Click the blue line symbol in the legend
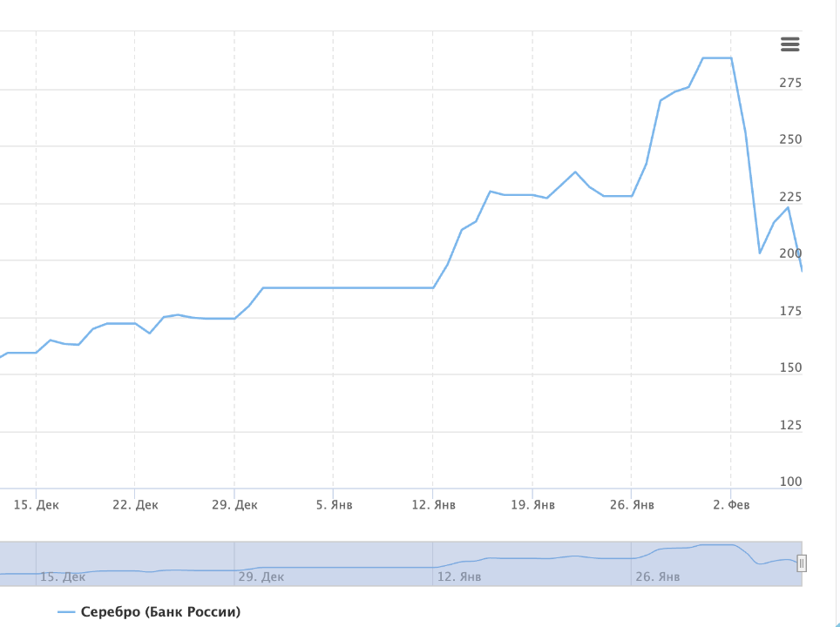 pyautogui.click(x=67, y=612)
